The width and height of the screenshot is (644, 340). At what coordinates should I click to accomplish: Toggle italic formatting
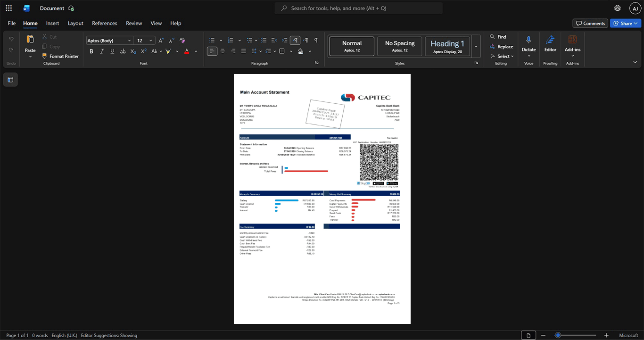point(102,51)
